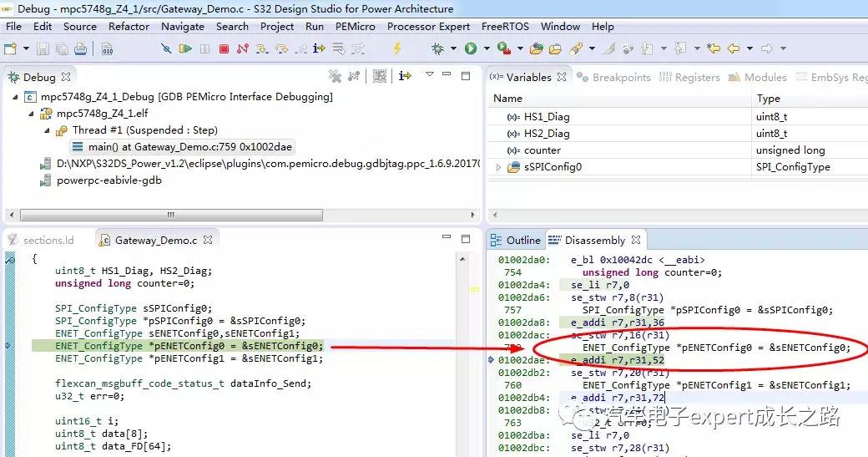Expand the sSPIConfig0 variable
The height and width of the screenshot is (457, 868).
(499, 167)
